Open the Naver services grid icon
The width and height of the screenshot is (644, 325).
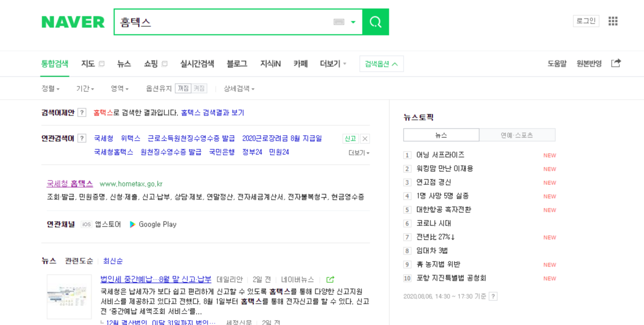coord(613,21)
